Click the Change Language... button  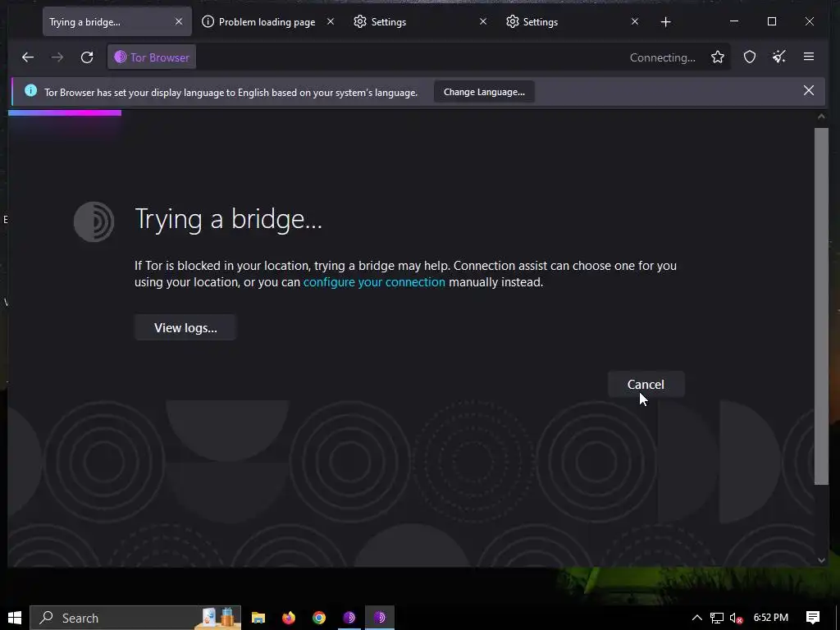[x=484, y=92]
